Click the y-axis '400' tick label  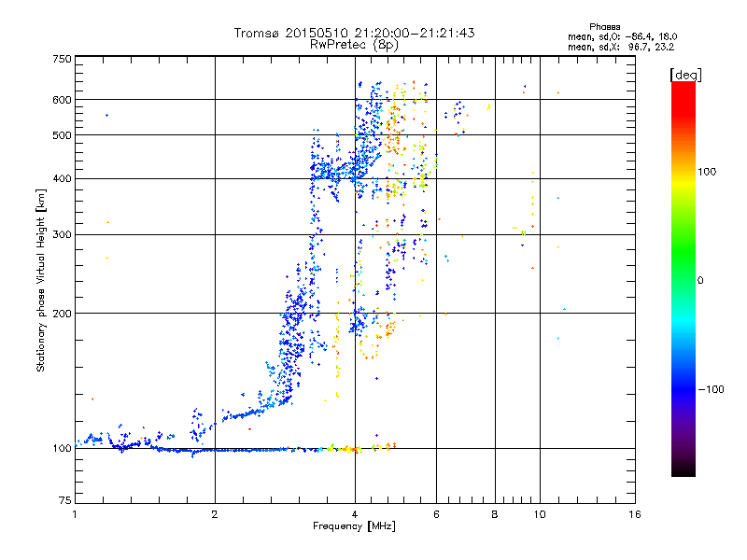coord(63,179)
